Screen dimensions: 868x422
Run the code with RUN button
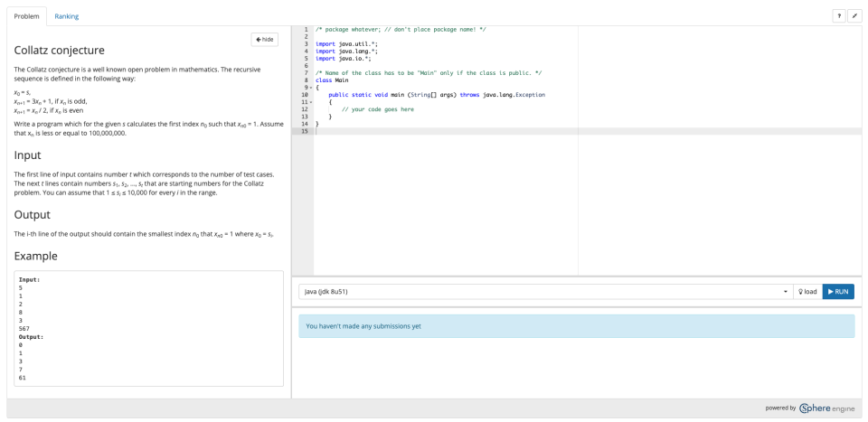tap(838, 292)
